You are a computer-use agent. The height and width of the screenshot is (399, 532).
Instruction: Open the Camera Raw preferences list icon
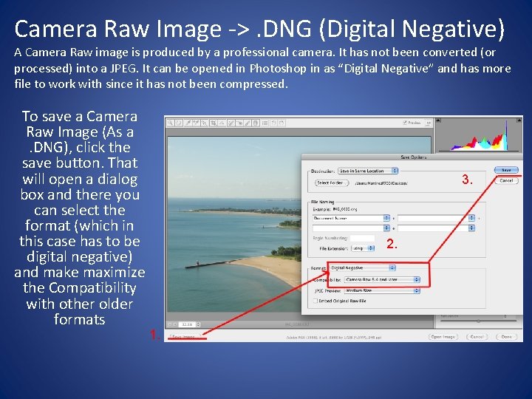coord(265,123)
